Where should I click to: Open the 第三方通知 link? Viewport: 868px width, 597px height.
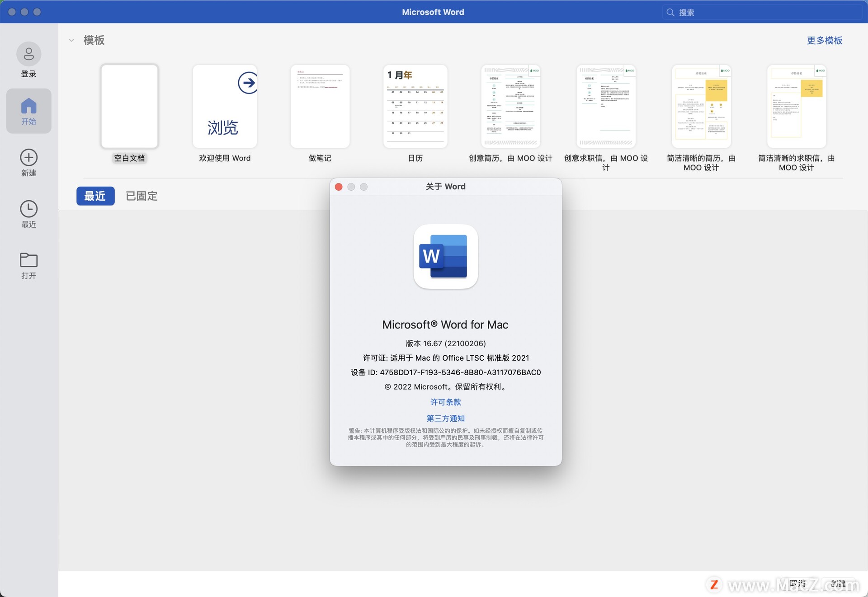click(x=446, y=418)
